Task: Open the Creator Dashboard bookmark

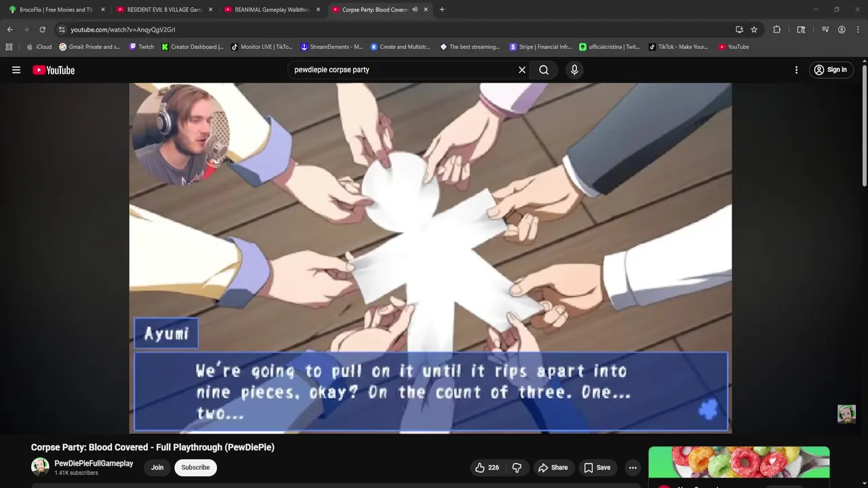Action: [x=193, y=47]
